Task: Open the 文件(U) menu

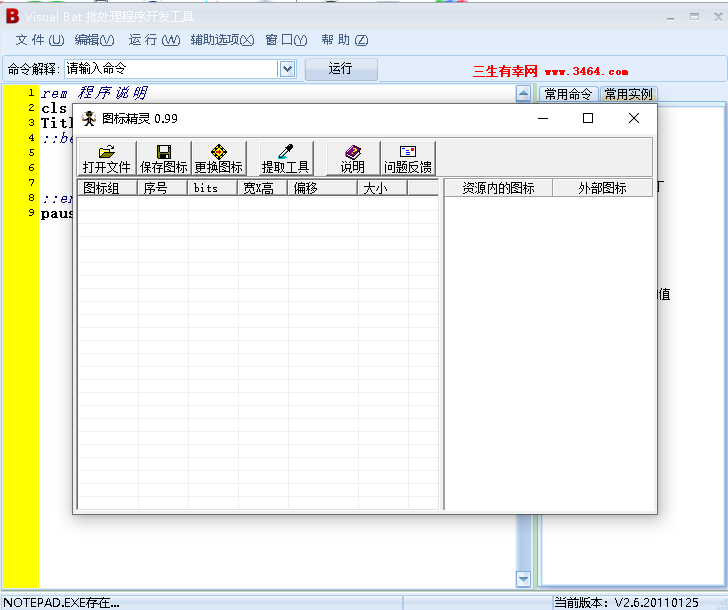Action: [39, 40]
